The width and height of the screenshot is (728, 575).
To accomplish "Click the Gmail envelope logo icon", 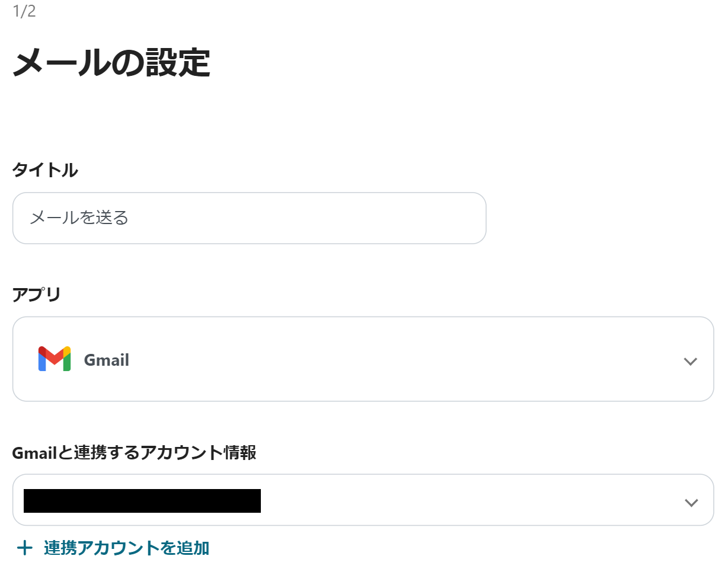I will (x=55, y=359).
